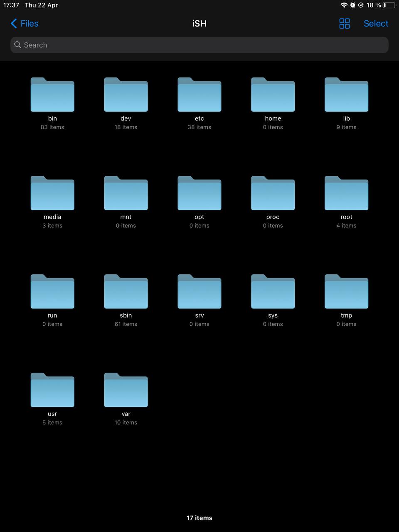The width and height of the screenshot is (399, 532).
Task: Go back to Files
Action: 25,24
